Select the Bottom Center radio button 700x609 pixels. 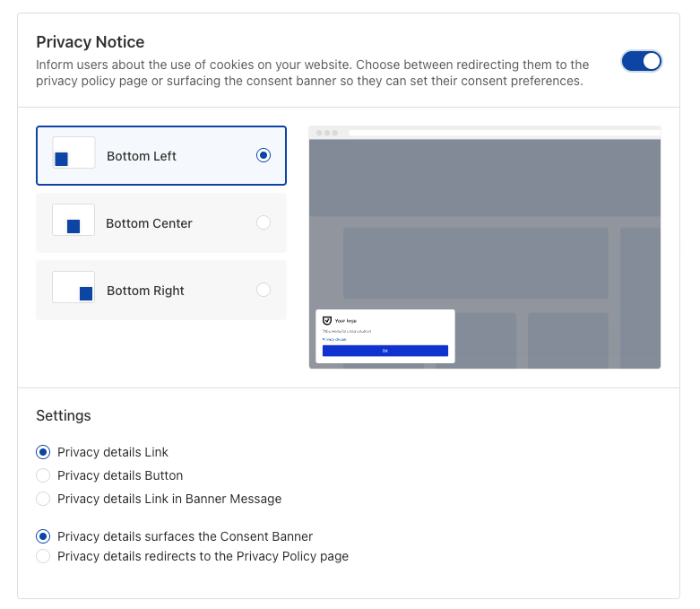coord(263,222)
